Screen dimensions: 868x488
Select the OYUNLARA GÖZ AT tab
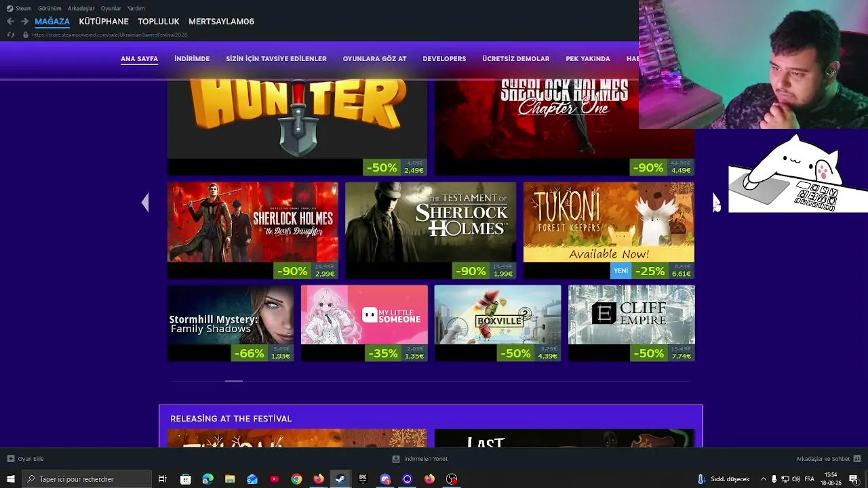coord(374,59)
